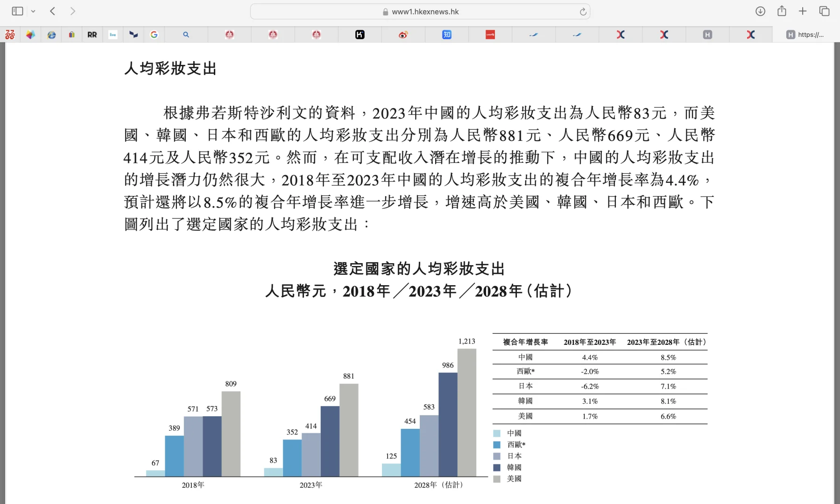Image resolution: width=840 pixels, height=504 pixels.
Task: Click the 日本 row label in the table
Action: (525, 386)
